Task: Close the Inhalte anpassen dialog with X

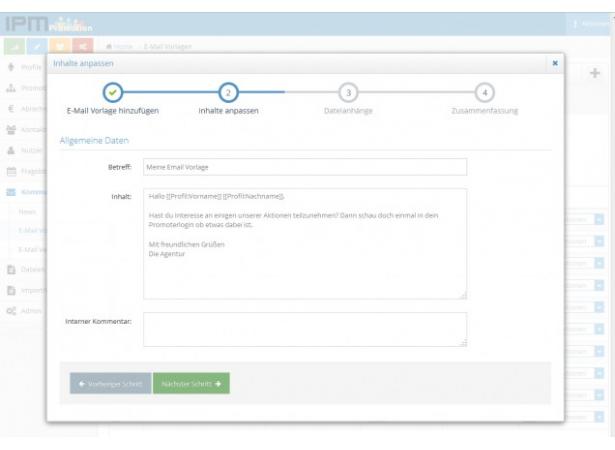Action: click(556, 62)
